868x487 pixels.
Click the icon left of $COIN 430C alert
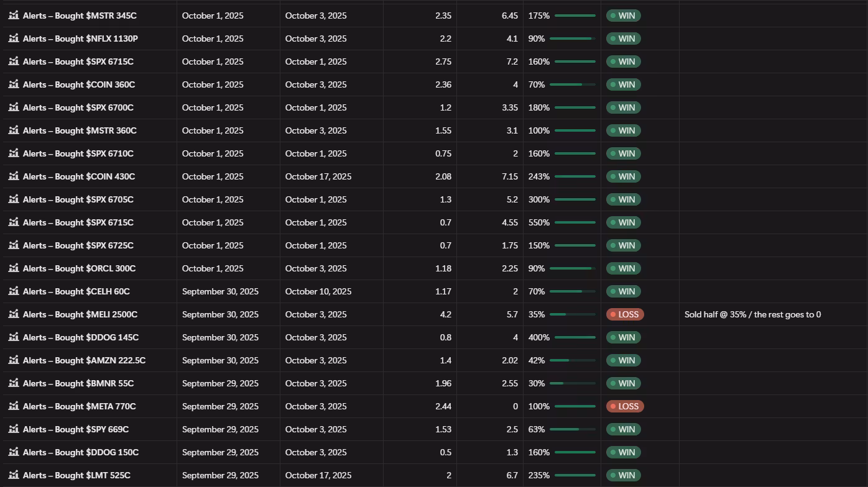(x=14, y=176)
